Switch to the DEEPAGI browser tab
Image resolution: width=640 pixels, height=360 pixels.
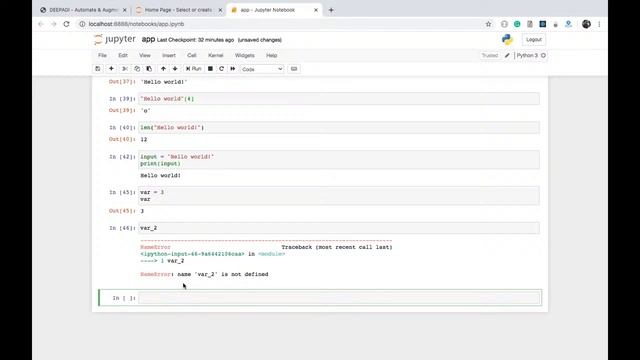point(83,10)
